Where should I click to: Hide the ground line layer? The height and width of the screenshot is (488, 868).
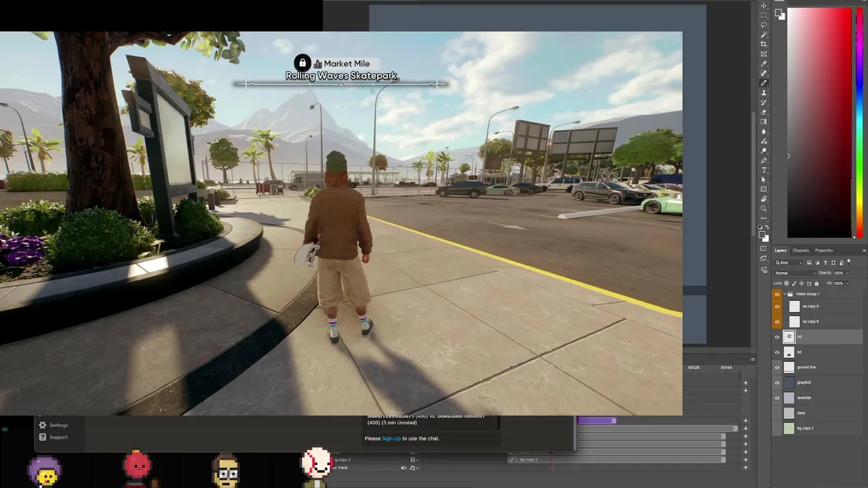point(777,367)
